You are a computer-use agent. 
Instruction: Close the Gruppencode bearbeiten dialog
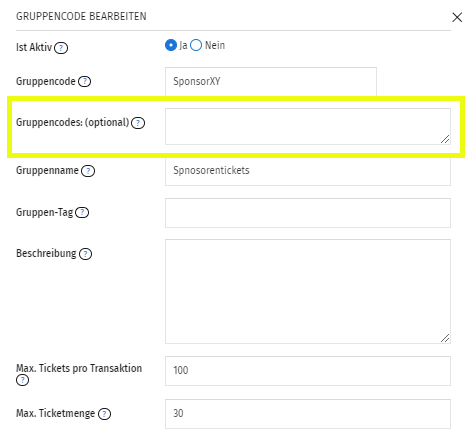pyautogui.click(x=457, y=17)
